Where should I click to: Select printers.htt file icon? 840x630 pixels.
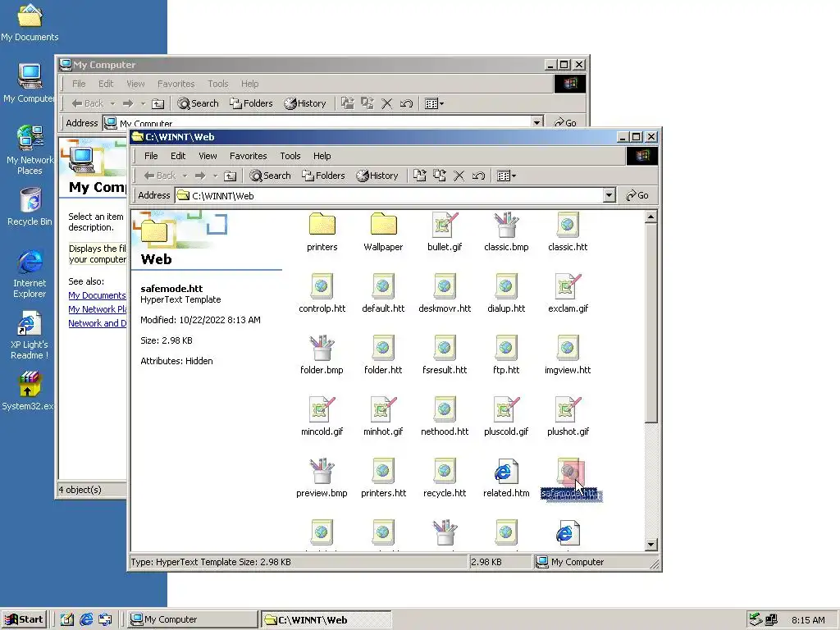[383, 470]
